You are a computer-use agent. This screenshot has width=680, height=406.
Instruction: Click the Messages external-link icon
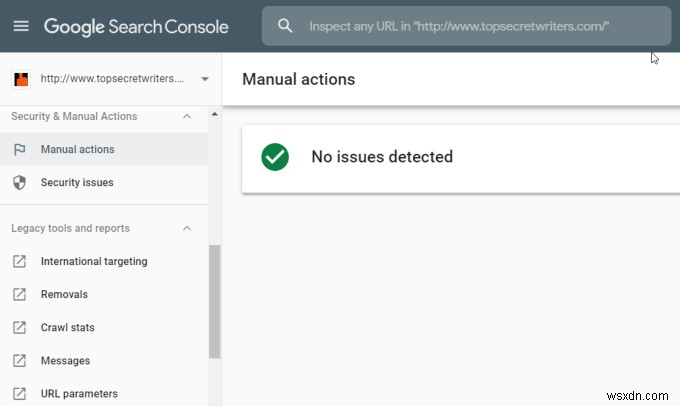coord(20,360)
